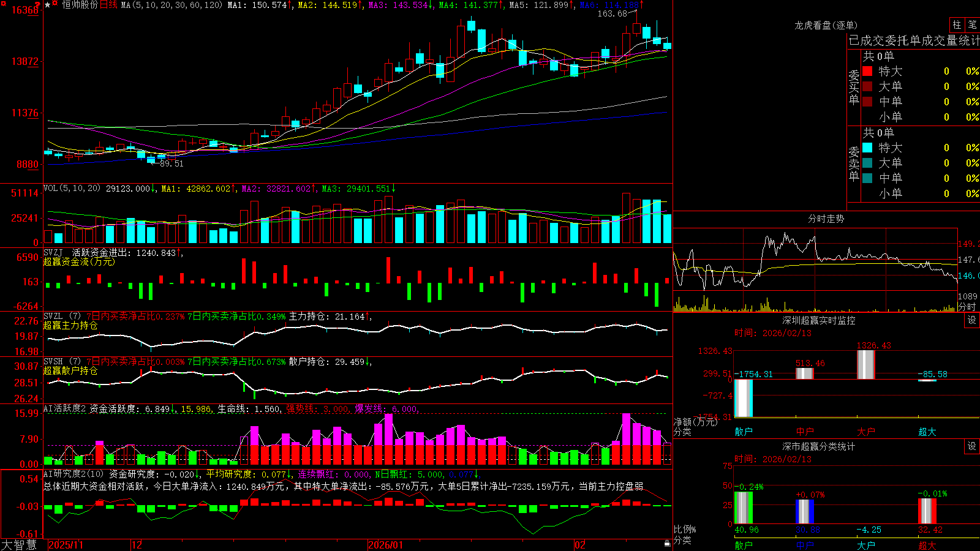Image resolution: width=980 pixels, height=551 pixels.
Task: Click the red 超大 32.42 ratio bar
Action: click(927, 511)
